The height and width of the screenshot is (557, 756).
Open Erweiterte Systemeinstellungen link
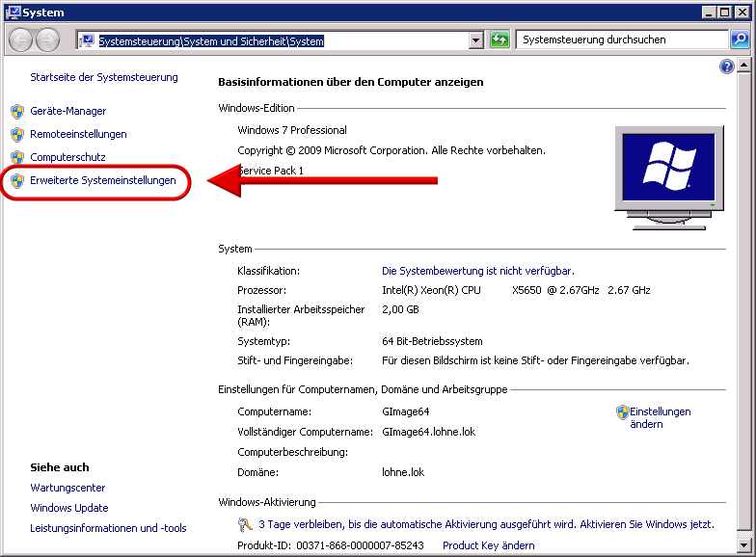103,180
